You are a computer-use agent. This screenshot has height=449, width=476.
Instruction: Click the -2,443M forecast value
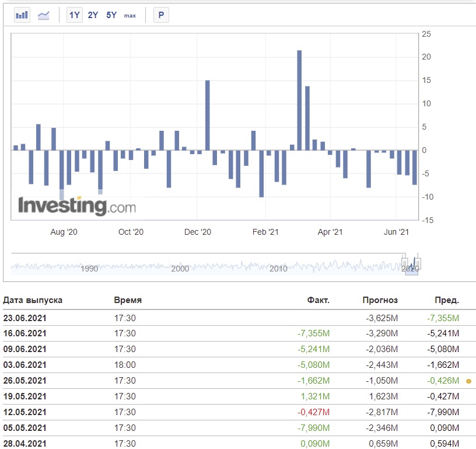pyautogui.click(x=381, y=365)
